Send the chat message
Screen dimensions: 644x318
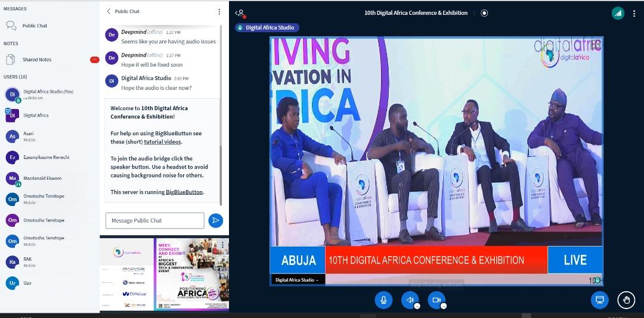click(216, 220)
